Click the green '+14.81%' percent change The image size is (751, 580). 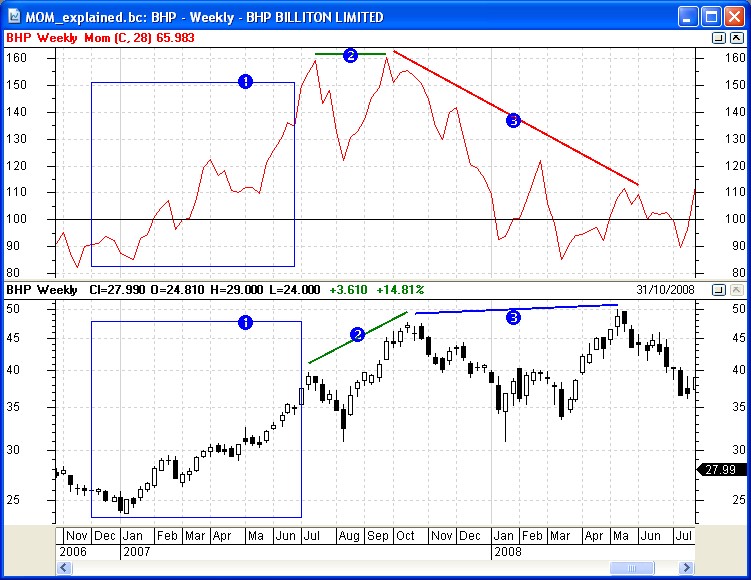(x=400, y=290)
